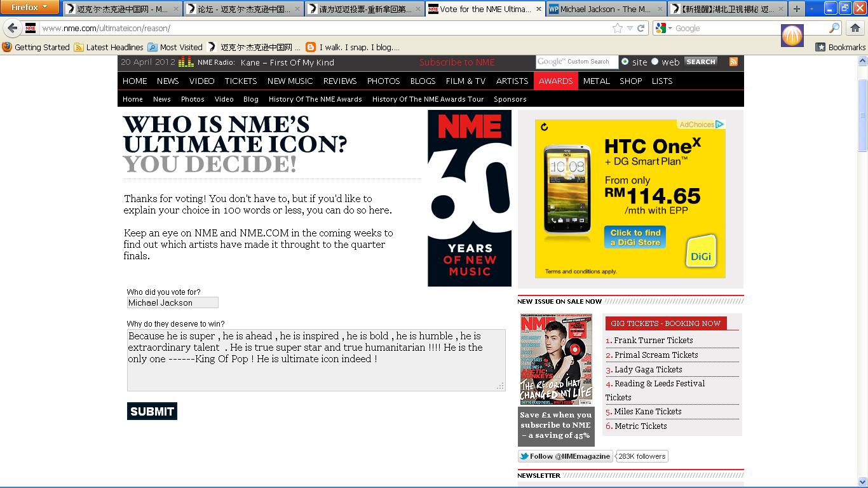Bookmark this page with the star icon
Image resolution: width=868 pixels, height=488 pixels.
pyautogui.click(x=617, y=28)
